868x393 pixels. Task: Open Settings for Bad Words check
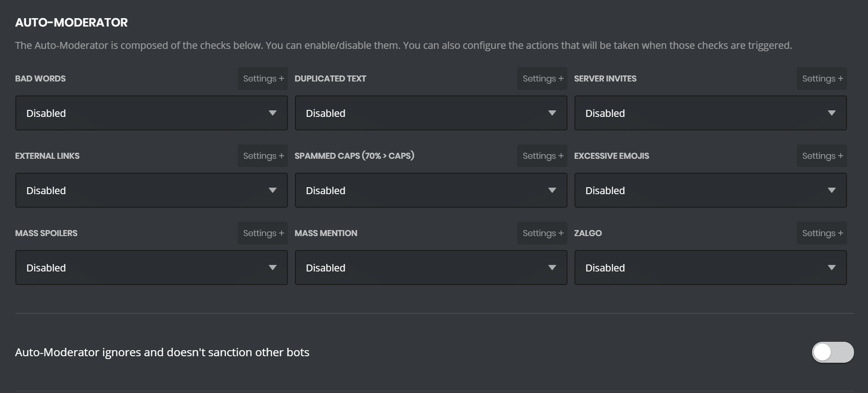tap(263, 79)
